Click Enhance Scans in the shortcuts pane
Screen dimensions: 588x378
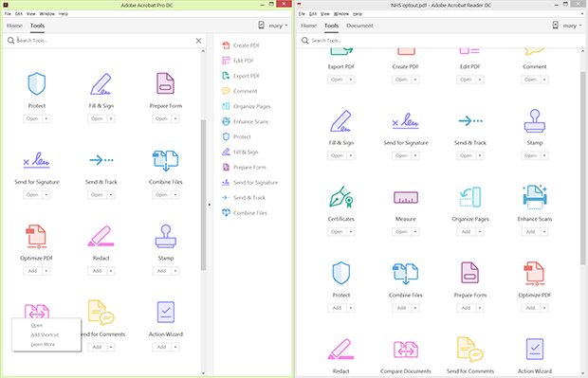pyautogui.click(x=245, y=121)
